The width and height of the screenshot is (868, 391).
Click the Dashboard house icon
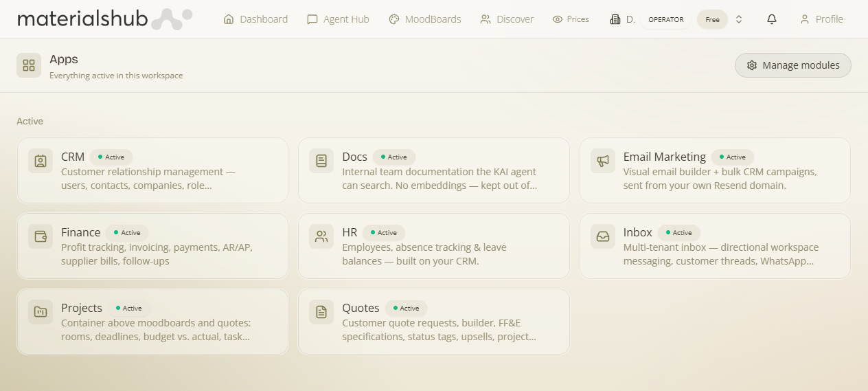coord(229,19)
